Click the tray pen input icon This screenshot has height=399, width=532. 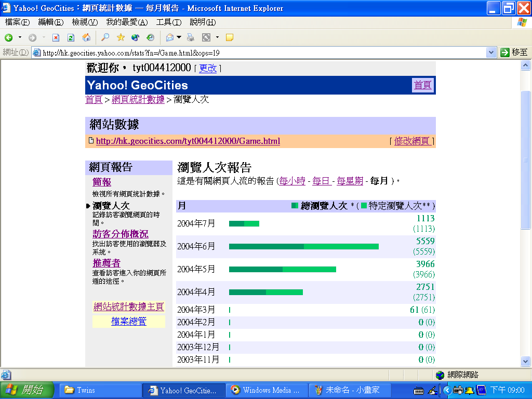[432, 391]
